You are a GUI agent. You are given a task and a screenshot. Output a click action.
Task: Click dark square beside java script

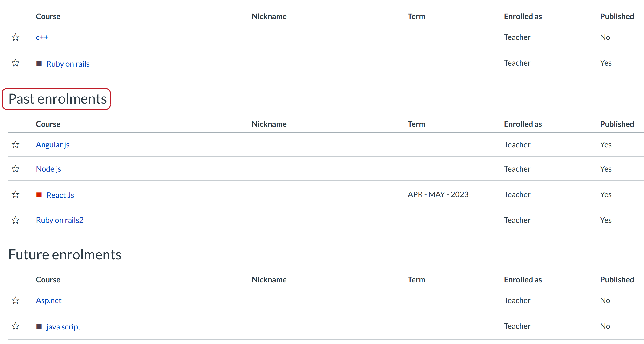click(x=39, y=327)
